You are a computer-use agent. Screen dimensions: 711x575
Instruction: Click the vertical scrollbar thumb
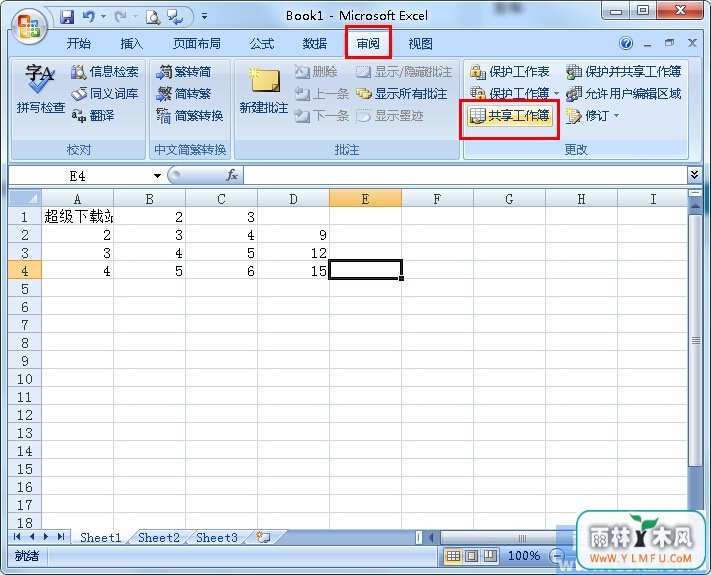(695, 340)
